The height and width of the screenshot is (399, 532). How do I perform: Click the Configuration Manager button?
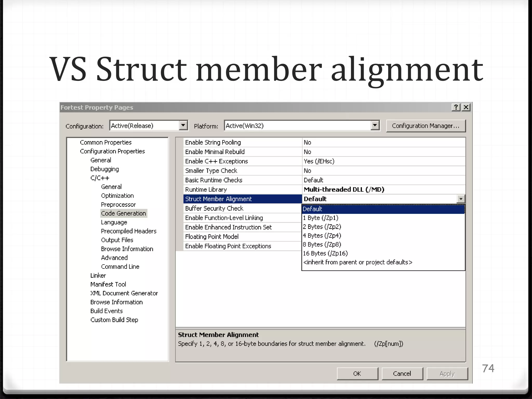click(x=426, y=126)
